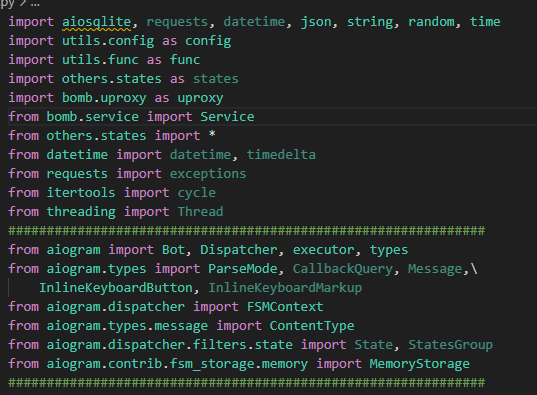The height and width of the screenshot is (395, 537).
Task: Click 'Dispatcher' in the aiogram import
Action: (239, 250)
